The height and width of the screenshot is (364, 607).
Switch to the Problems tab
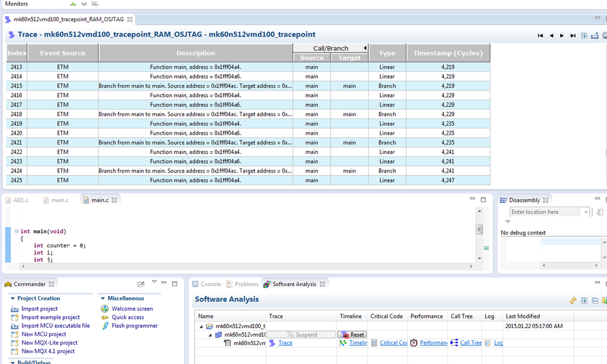point(242,284)
